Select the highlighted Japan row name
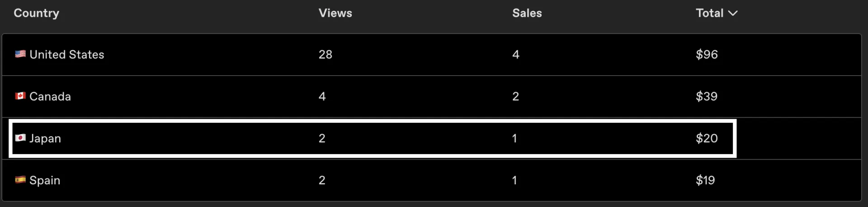 (45, 139)
